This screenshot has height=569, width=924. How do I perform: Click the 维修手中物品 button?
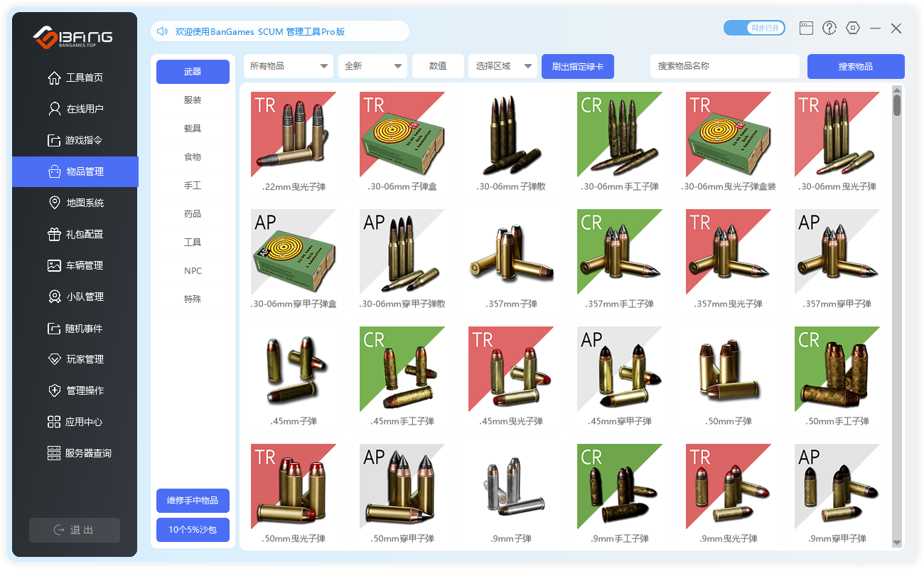point(193,501)
